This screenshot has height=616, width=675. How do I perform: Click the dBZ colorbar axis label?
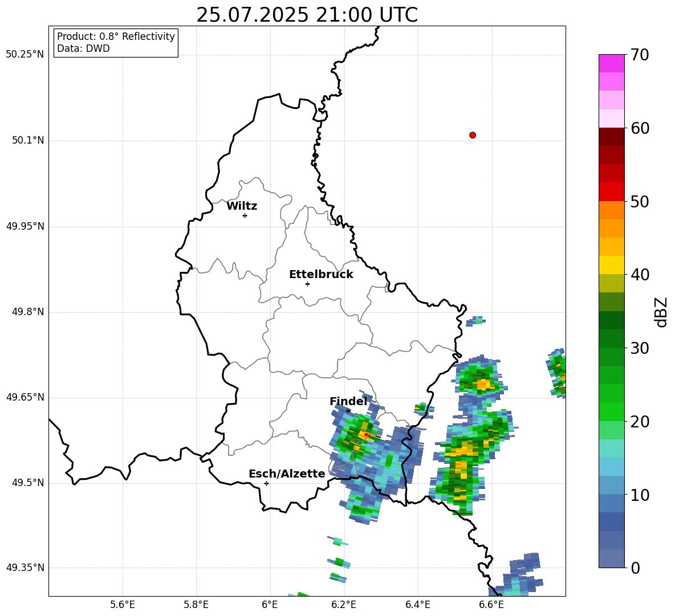[x=662, y=312]
